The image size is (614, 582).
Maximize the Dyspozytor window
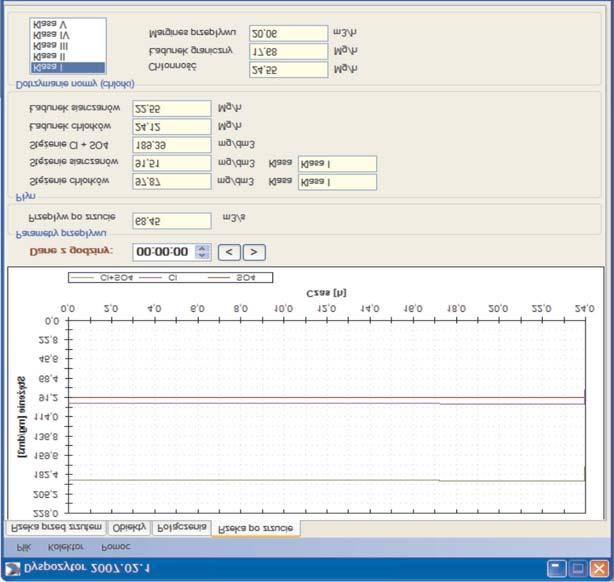tap(578, 568)
